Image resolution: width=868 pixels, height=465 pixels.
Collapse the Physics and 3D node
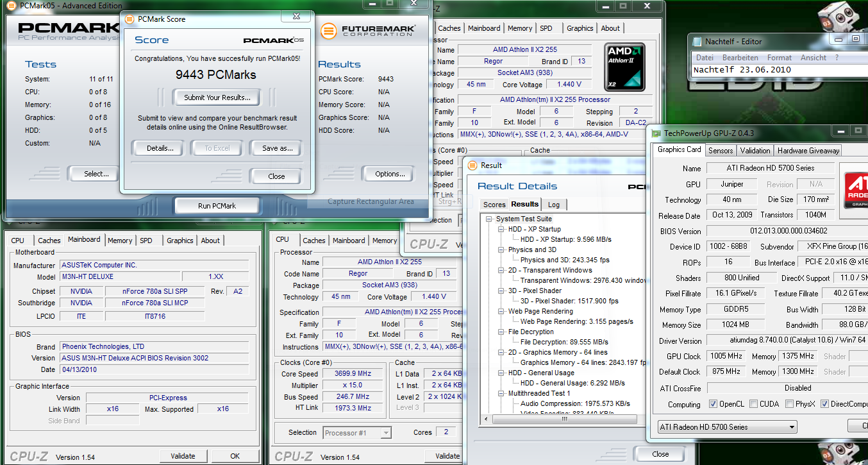pos(501,249)
